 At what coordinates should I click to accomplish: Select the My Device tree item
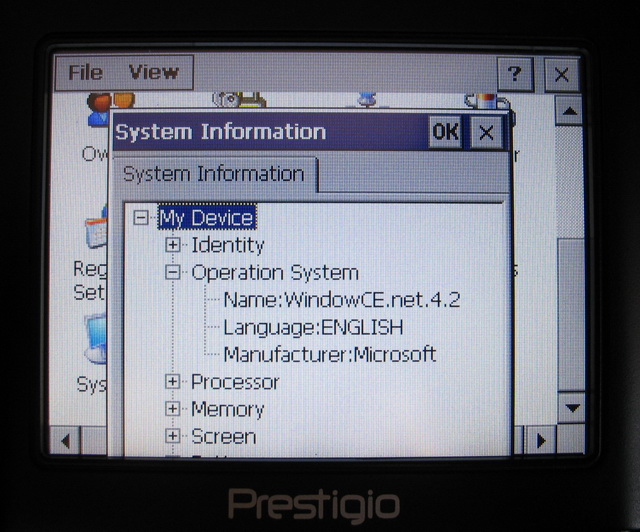click(x=207, y=217)
